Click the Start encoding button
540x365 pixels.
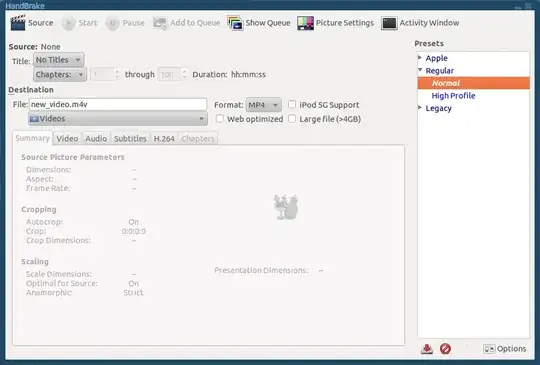pyautogui.click(x=80, y=23)
